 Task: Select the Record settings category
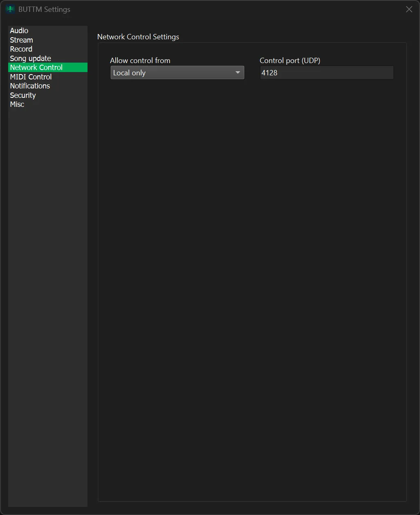[x=21, y=49]
